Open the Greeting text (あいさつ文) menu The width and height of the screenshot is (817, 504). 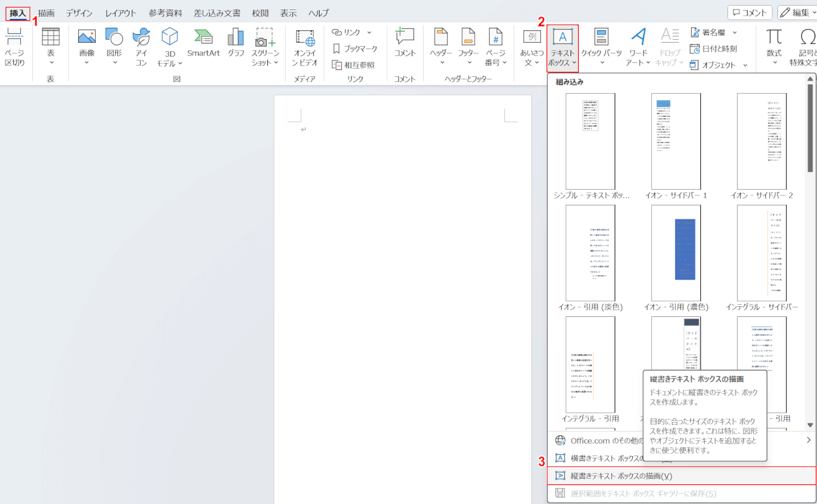pyautogui.click(x=532, y=47)
